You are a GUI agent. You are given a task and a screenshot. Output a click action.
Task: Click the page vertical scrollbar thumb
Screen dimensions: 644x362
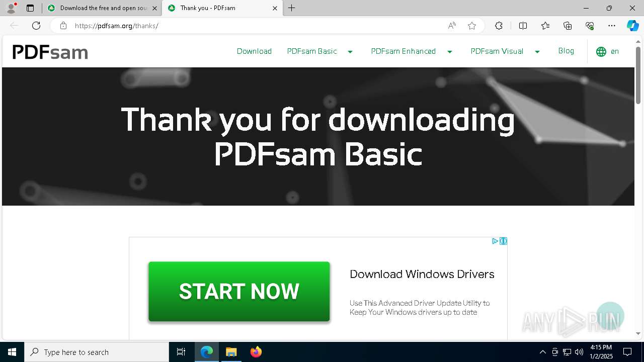tap(638, 75)
